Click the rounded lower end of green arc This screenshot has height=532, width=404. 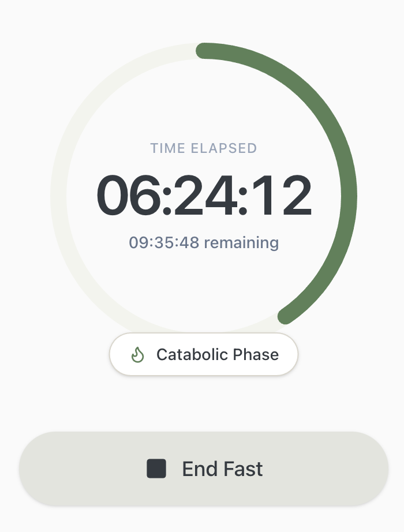click(286, 316)
